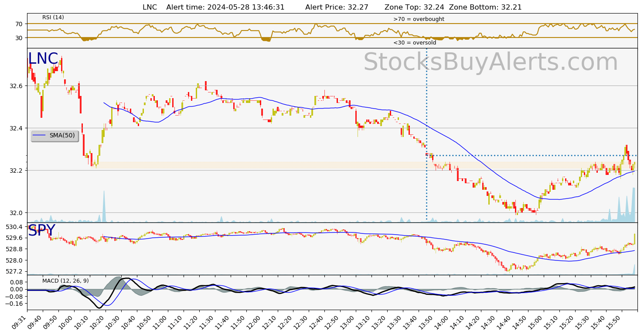Click the LNC price axis label 32.2

[17, 170]
